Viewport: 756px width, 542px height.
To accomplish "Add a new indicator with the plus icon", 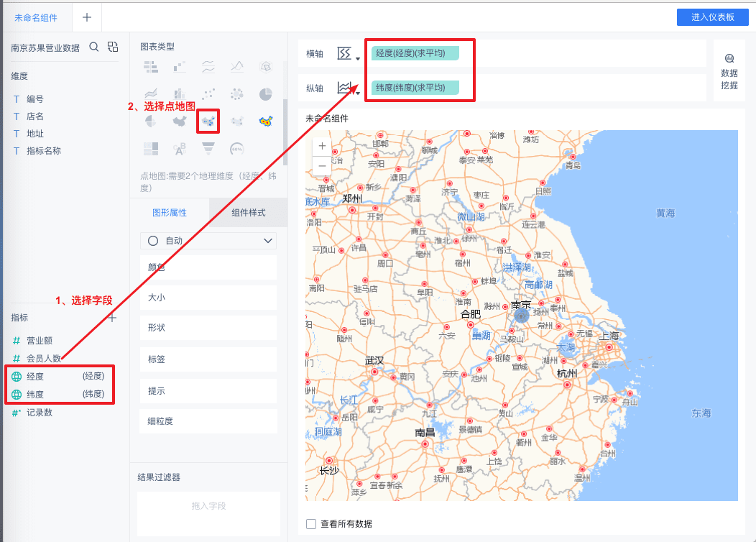I will pos(112,318).
